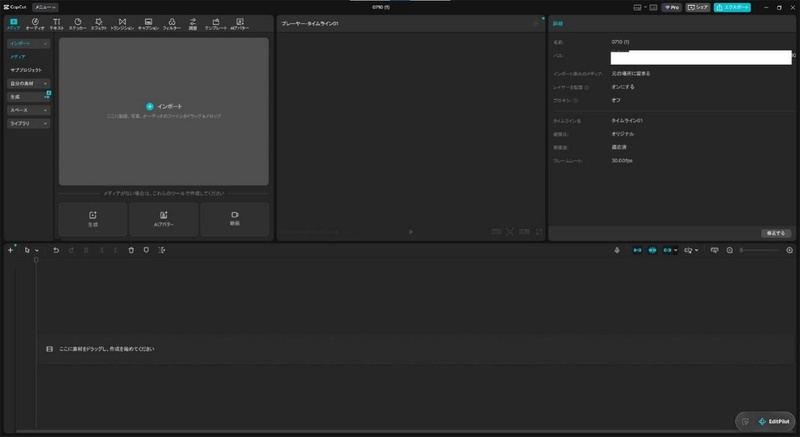Open the トランジション (Transition) icon
This screenshot has height=437, width=800.
pos(122,24)
